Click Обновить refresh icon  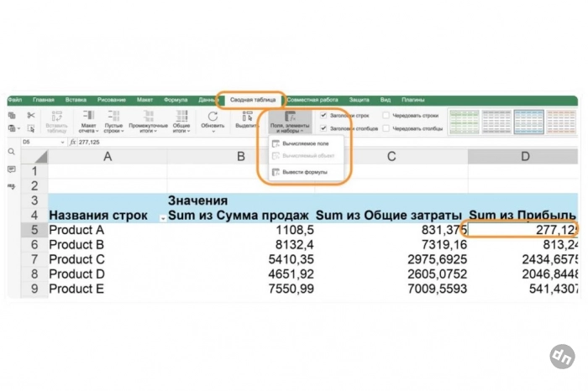pyautogui.click(x=213, y=120)
